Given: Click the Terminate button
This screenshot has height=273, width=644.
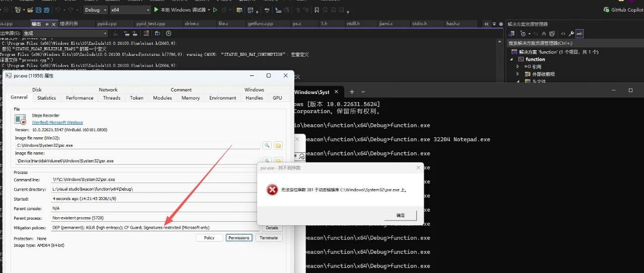Looking at the screenshot, I should (269, 238).
